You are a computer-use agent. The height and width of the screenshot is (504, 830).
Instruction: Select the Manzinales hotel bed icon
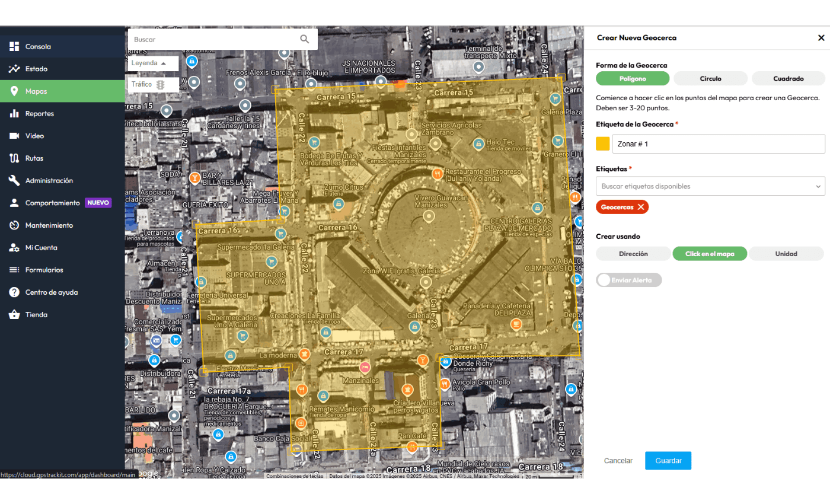click(365, 368)
